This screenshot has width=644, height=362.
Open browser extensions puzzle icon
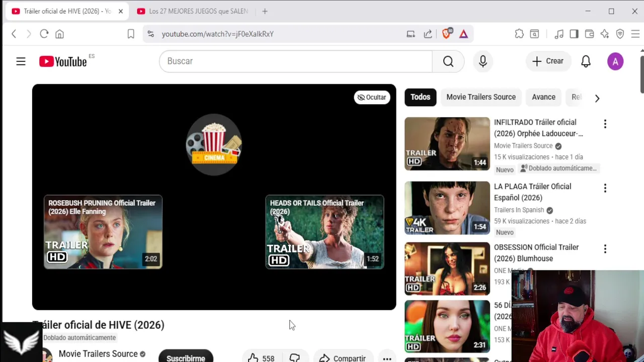pos(519,34)
